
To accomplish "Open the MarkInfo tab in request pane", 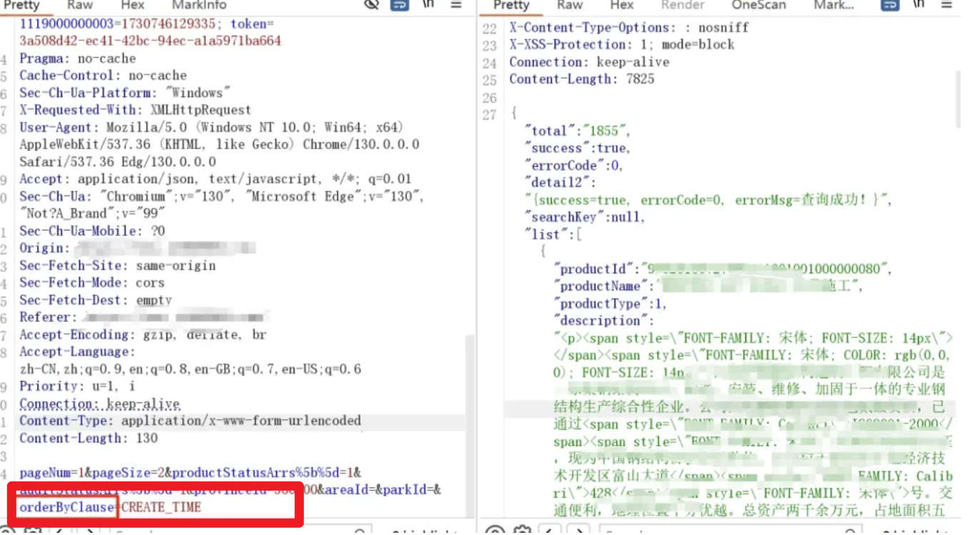I will (x=199, y=4).
